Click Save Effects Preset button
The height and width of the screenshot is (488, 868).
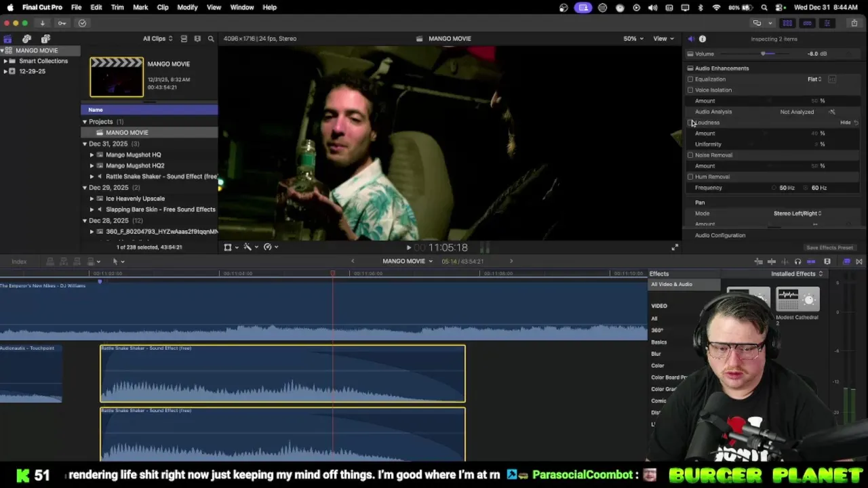(829, 248)
